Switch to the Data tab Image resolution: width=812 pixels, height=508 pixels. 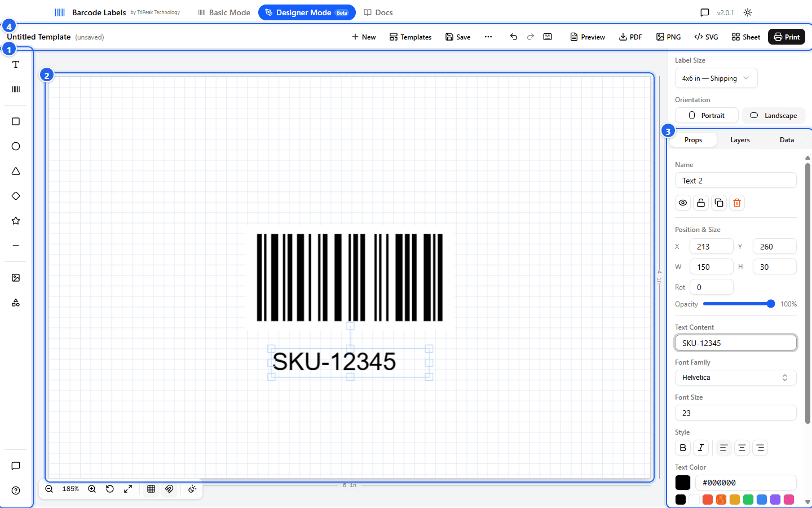pyautogui.click(x=787, y=140)
